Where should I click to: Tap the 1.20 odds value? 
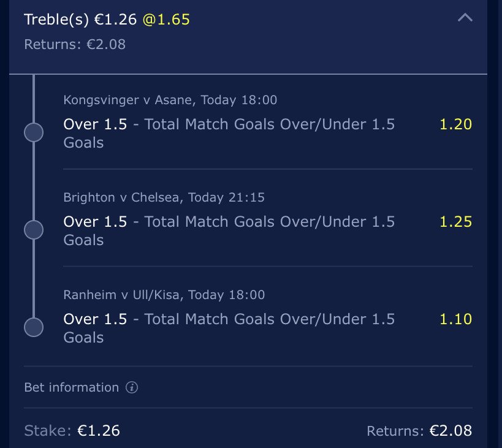pyautogui.click(x=455, y=124)
